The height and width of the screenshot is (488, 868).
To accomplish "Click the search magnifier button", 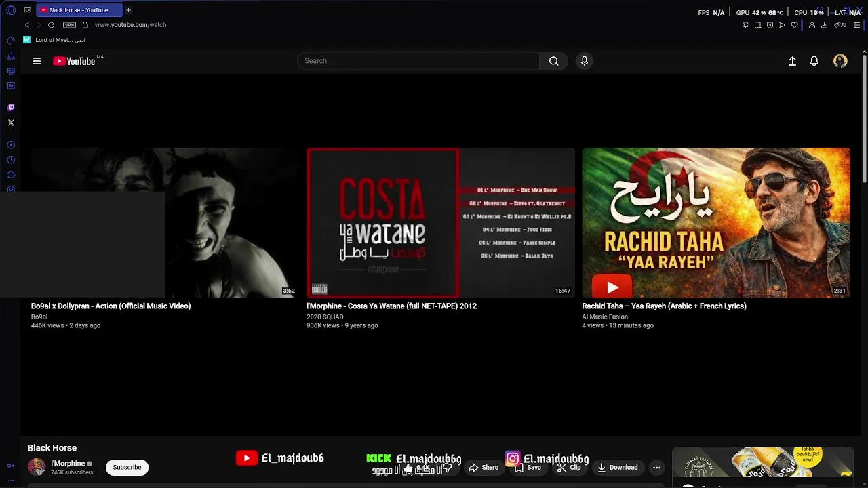I will [x=553, y=61].
